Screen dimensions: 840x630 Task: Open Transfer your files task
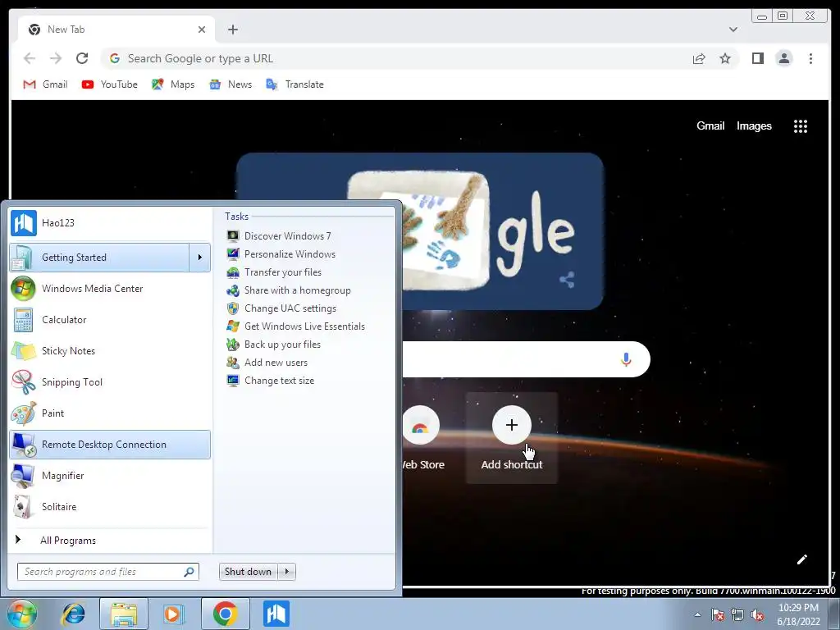274,272
